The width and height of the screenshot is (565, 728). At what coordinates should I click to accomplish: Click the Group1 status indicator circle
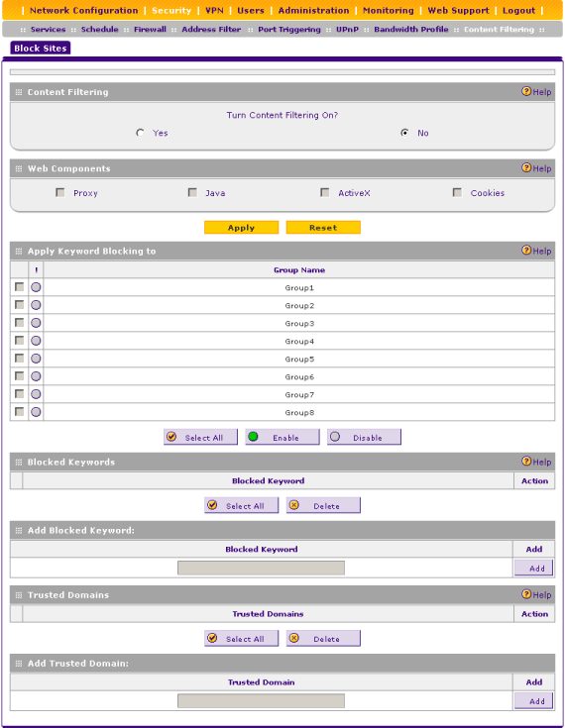coord(36,287)
